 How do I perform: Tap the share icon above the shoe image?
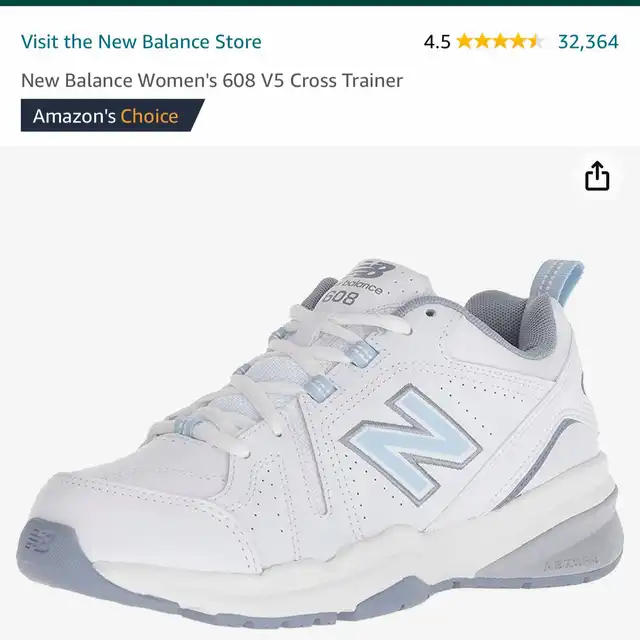pos(597,176)
